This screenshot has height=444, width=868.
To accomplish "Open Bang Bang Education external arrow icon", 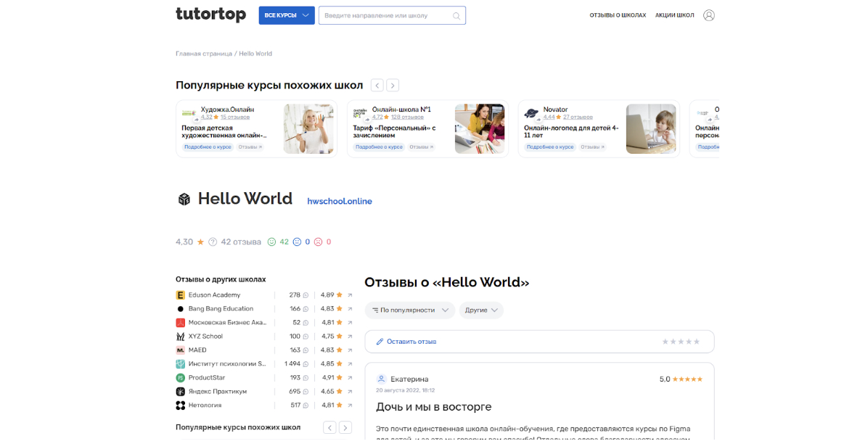I will tap(350, 309).
